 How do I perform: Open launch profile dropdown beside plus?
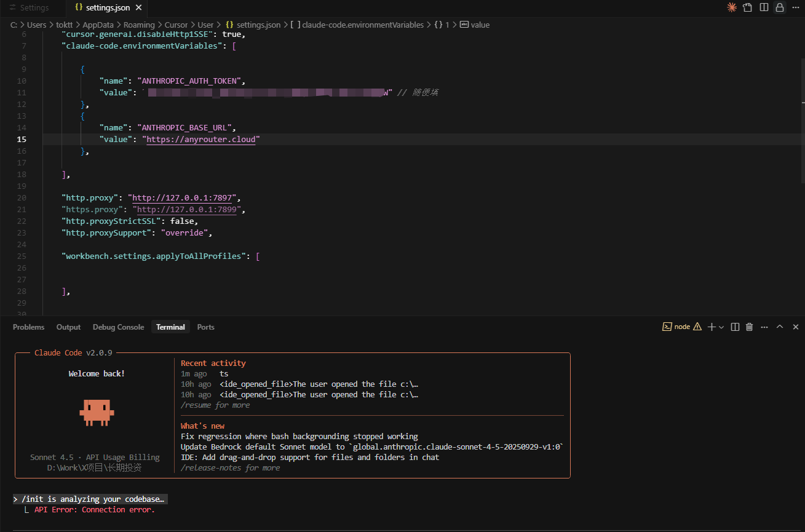(721, 327)
